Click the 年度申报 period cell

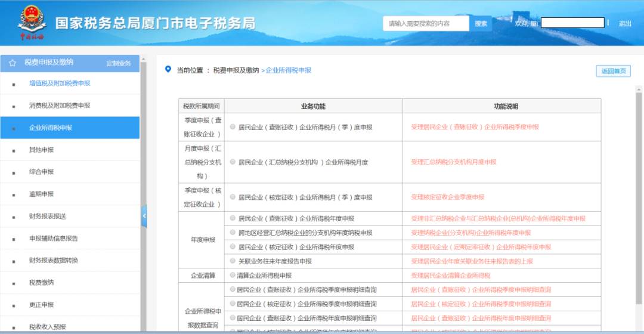coord(202,240)
